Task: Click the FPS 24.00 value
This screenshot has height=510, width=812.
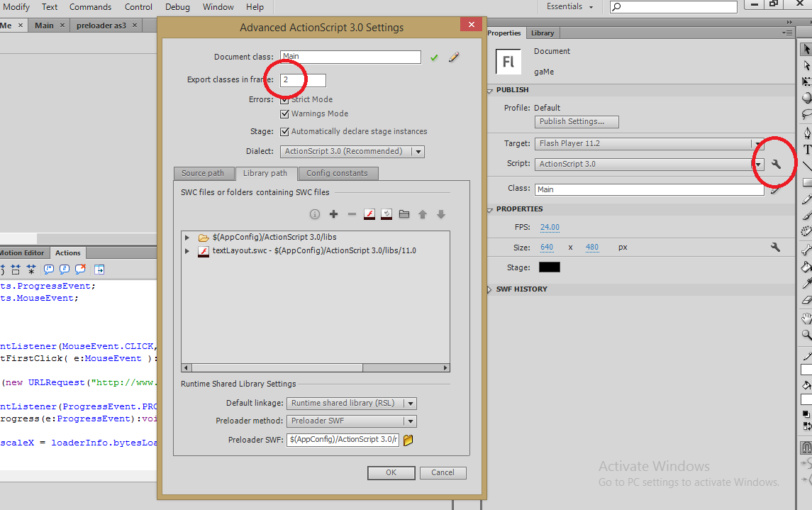Action: pos(550,227)
